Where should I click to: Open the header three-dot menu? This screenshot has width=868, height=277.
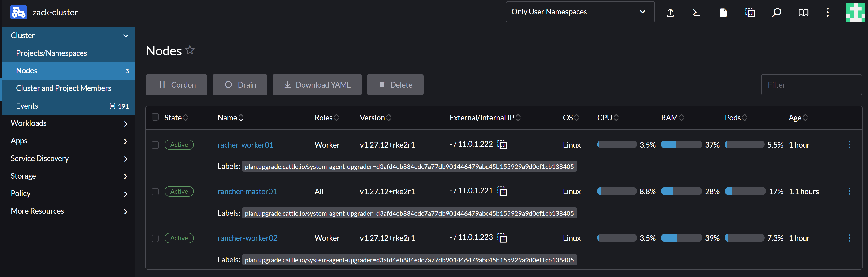coord(828,13)
